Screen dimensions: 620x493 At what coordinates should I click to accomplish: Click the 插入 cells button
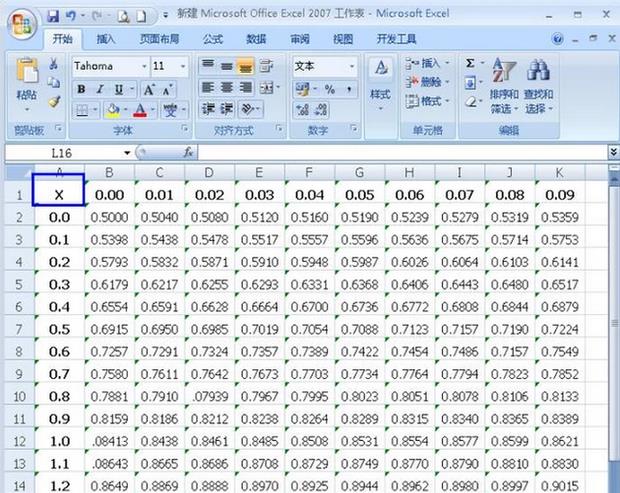(430, 63)
